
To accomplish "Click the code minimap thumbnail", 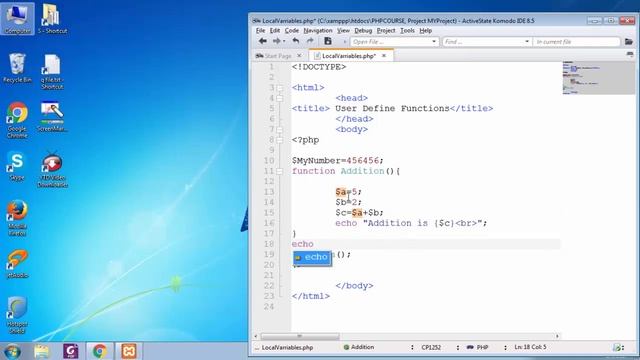I will (x=598, y=78).
